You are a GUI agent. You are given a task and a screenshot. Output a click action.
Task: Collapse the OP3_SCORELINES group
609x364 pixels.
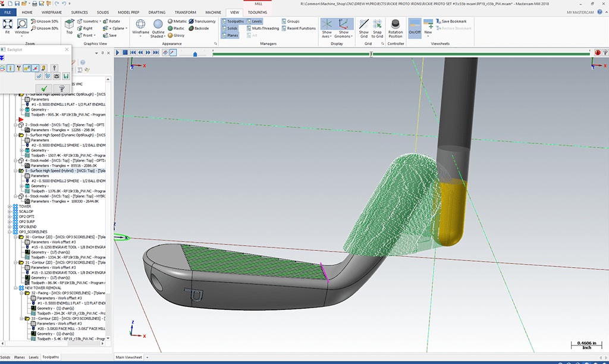(x=10, y=231)
